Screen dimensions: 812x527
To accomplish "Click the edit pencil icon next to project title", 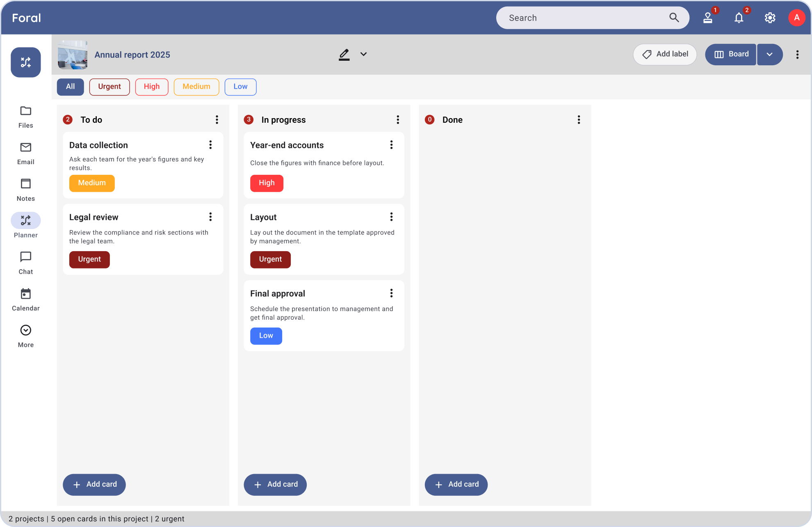I will [344, 54].
